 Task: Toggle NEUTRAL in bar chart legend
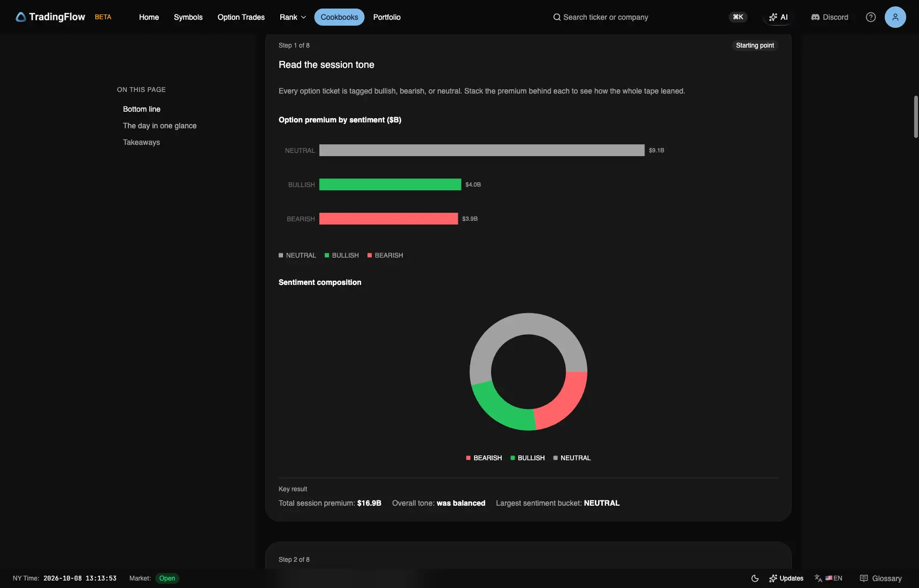click(x=297, y=256)
